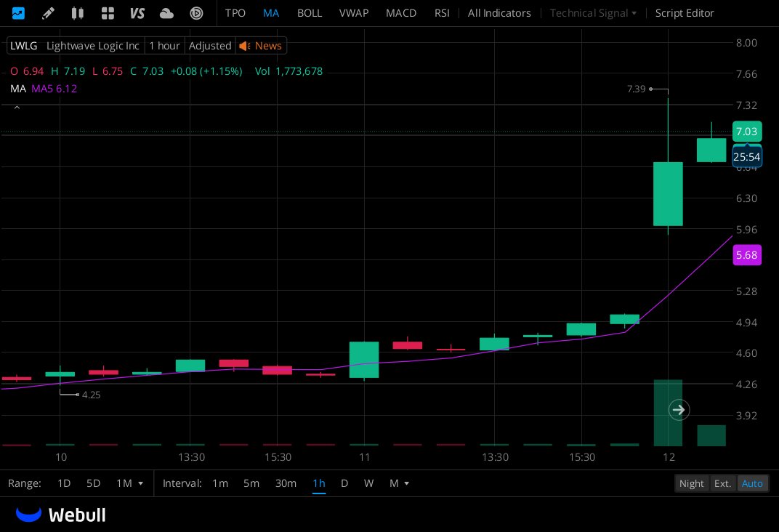Image resolution: width=779 pixels, height=532 pixels.
Task: Set interval to 5m
Action: pyautogui.click(x=251, y=483)
